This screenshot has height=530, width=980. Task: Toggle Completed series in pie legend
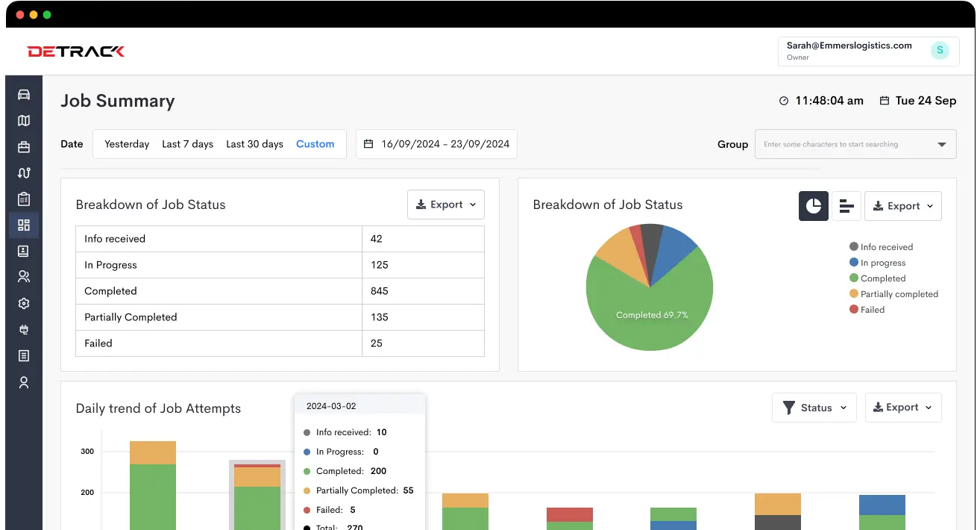pyautogui.click(x=877, y=278)
